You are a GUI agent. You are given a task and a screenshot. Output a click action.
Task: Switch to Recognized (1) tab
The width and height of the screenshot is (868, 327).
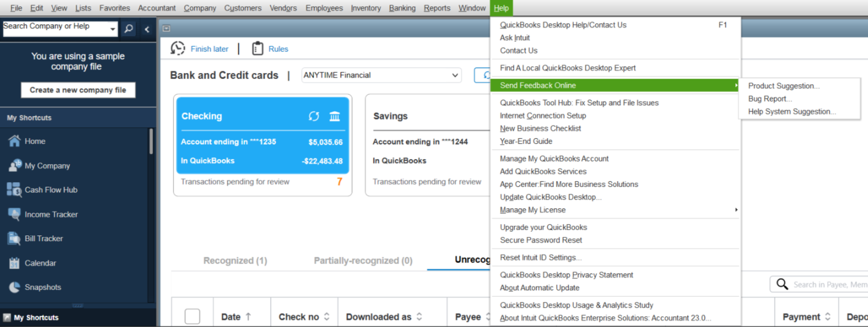point(235,261)
